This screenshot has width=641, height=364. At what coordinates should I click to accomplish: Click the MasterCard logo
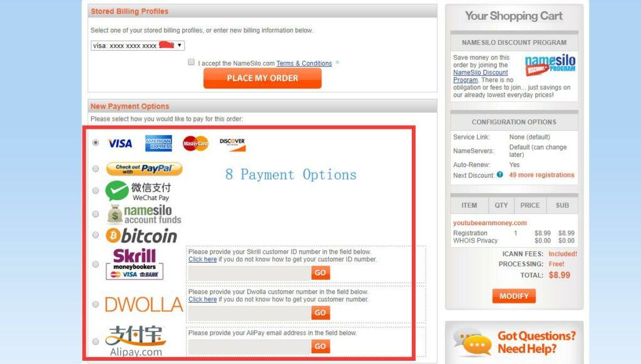click(195, 143)
